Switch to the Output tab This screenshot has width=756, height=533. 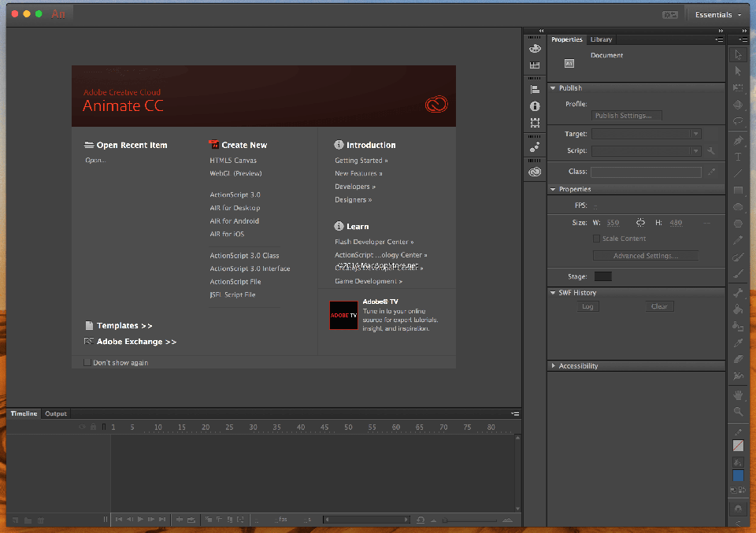(x=56, y=413)
